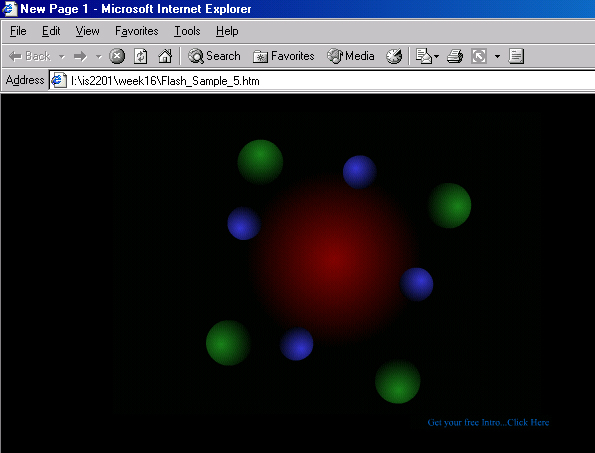Open the File menu
This screenshot has width=595, height=453.
[18, 31]
